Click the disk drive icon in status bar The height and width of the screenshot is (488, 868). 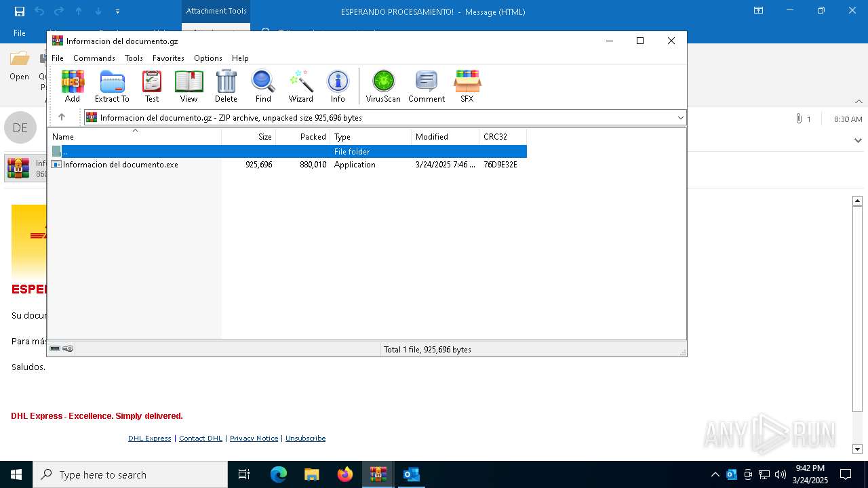click(55, 348)
